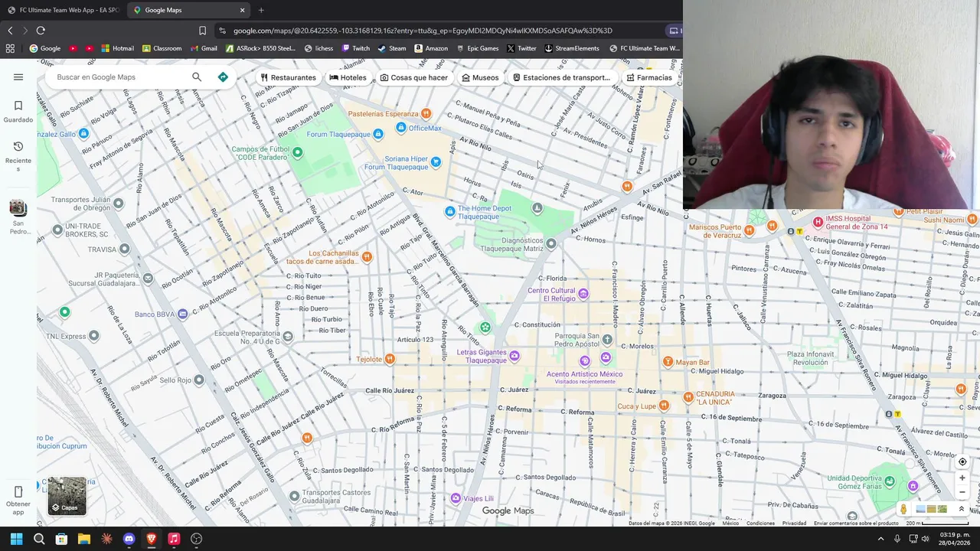Open directions with the blue arrow icon
The image size is (980, 551).
coord(223,77)
